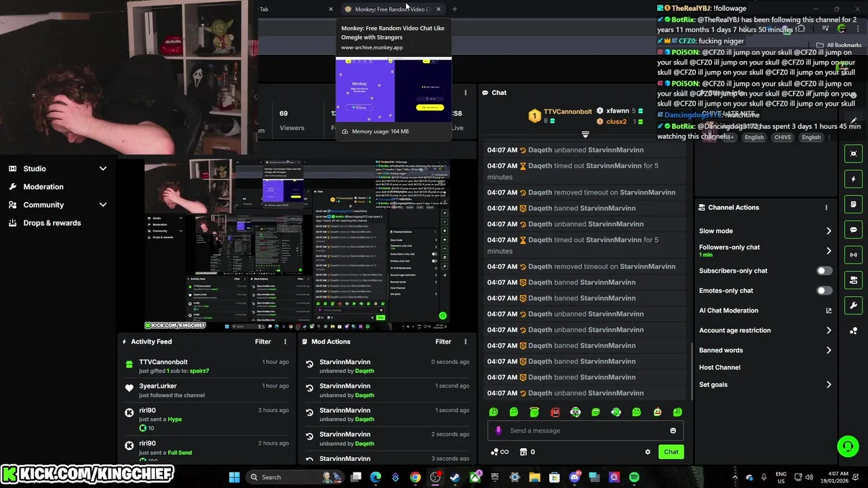Screen dimensions: 868x488
Task: Open Activity Feed Filter dropdown
Action: click(x=262, y=342)
